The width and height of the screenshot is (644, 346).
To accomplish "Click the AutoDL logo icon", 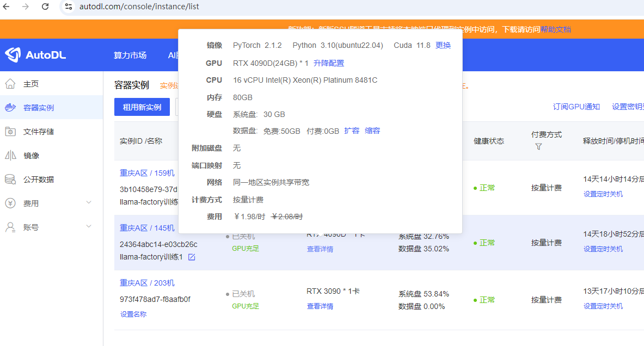I will pyautogui.click(x=13, y=55).
